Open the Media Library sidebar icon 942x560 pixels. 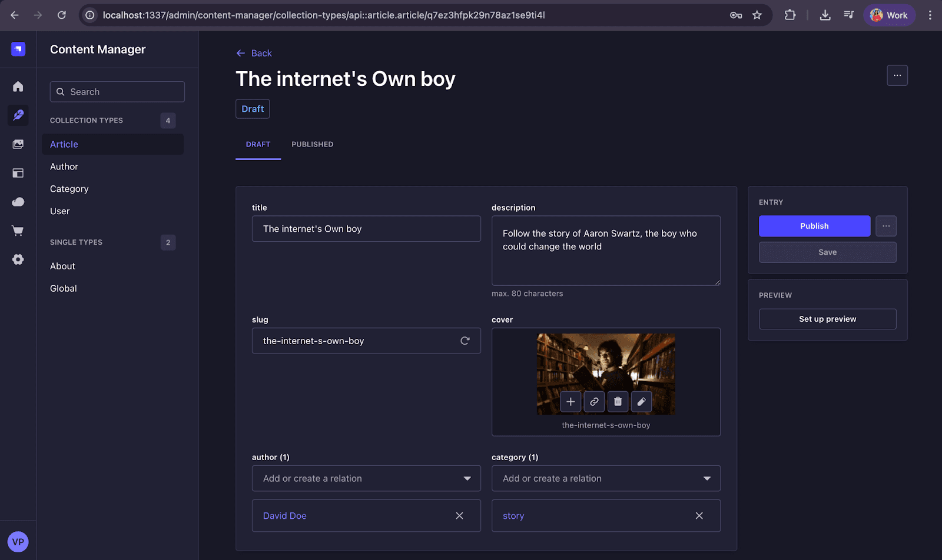pos(18,144)
